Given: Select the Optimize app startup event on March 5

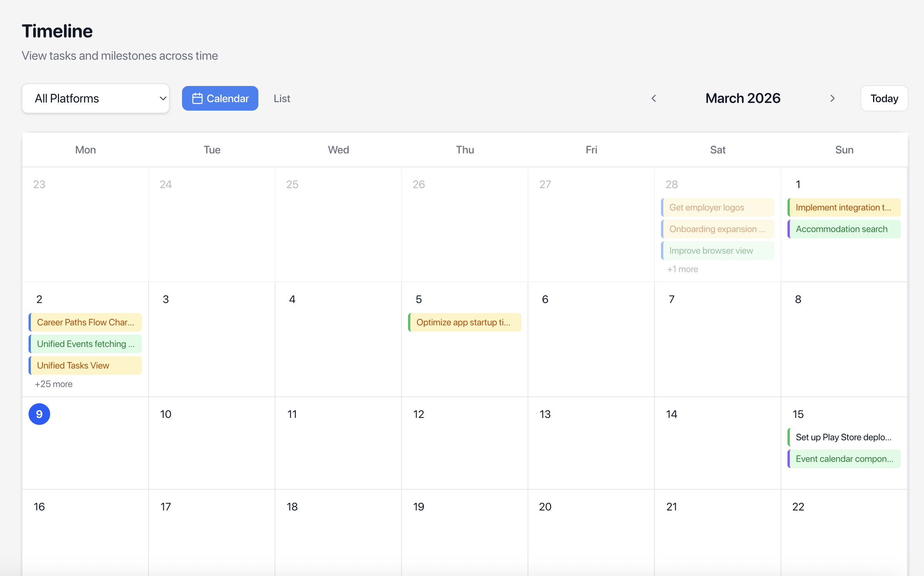Looking at the screenshot, I should pyautogui.click(x=464, y=322).
